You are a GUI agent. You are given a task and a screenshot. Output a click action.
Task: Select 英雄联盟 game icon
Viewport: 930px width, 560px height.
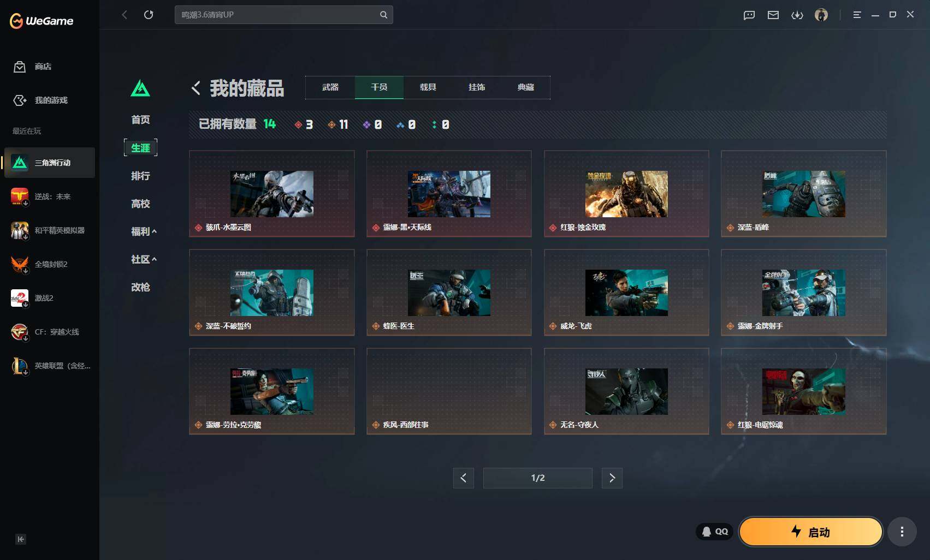click(x=20, y=366)
